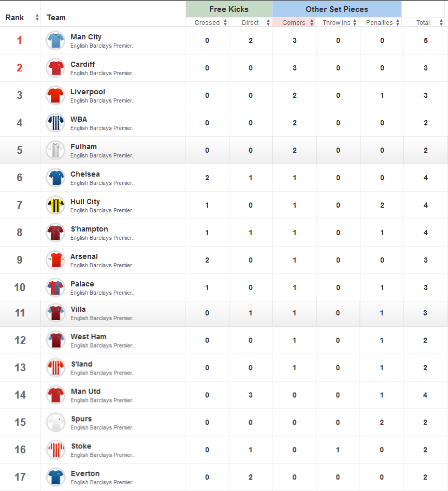Click the Hull City yellow-black striped jersey
448x491 pixels.
55,205
